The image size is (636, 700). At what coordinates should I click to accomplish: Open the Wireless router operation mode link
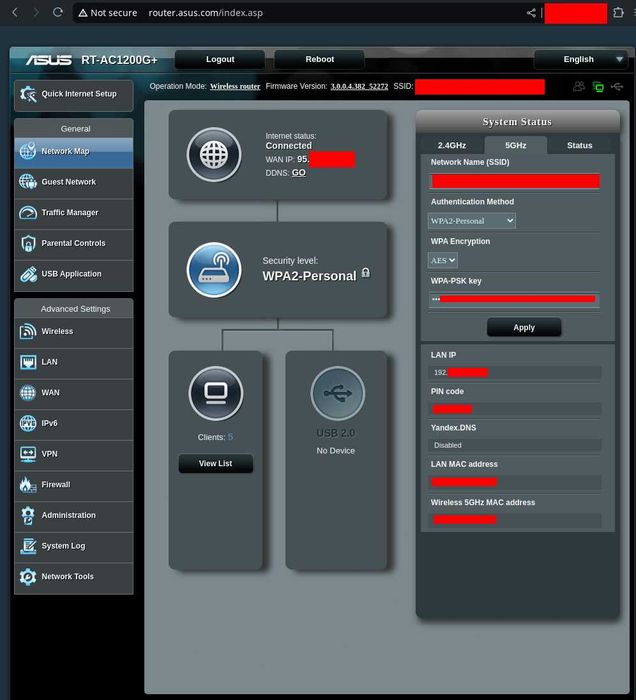[235, 87]
